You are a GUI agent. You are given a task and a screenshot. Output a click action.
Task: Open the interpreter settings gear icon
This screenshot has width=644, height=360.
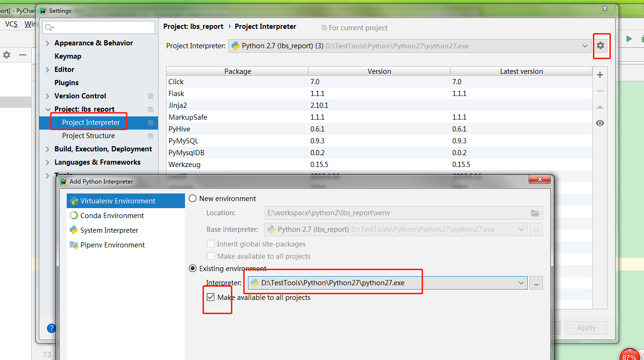coord(601,45)
